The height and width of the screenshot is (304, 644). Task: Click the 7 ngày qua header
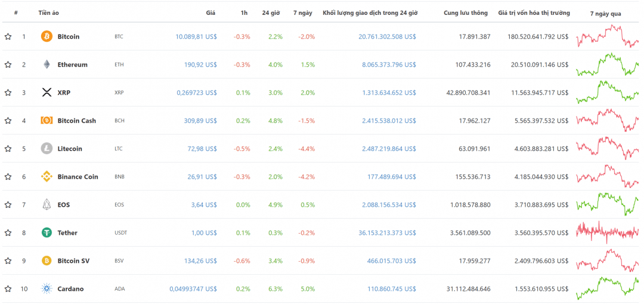605,14
